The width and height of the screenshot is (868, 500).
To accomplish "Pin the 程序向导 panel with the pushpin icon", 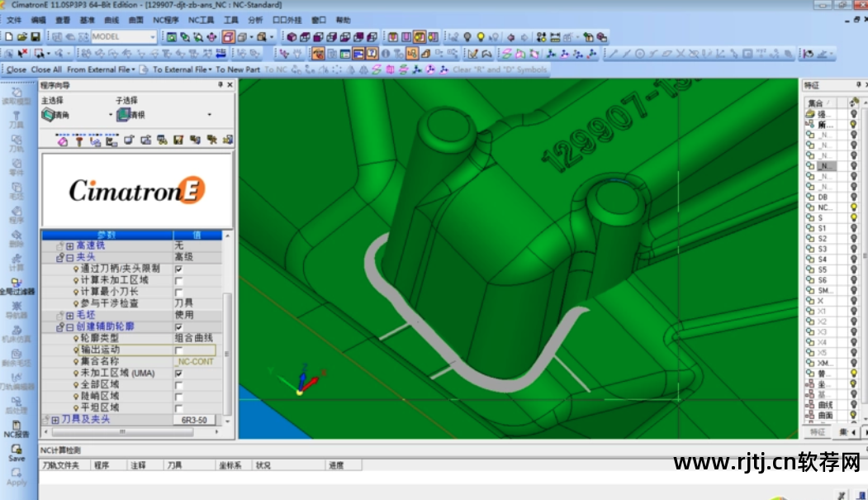I will 221,85.
